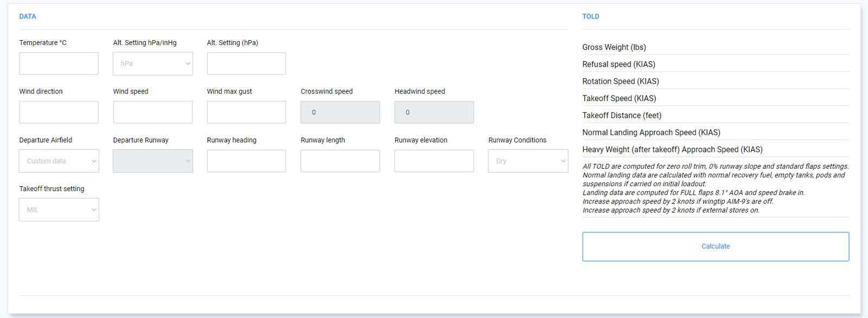Select the DATA section heading
The height and width of the screenshot is (318, 868).
[x=28, y=16]
